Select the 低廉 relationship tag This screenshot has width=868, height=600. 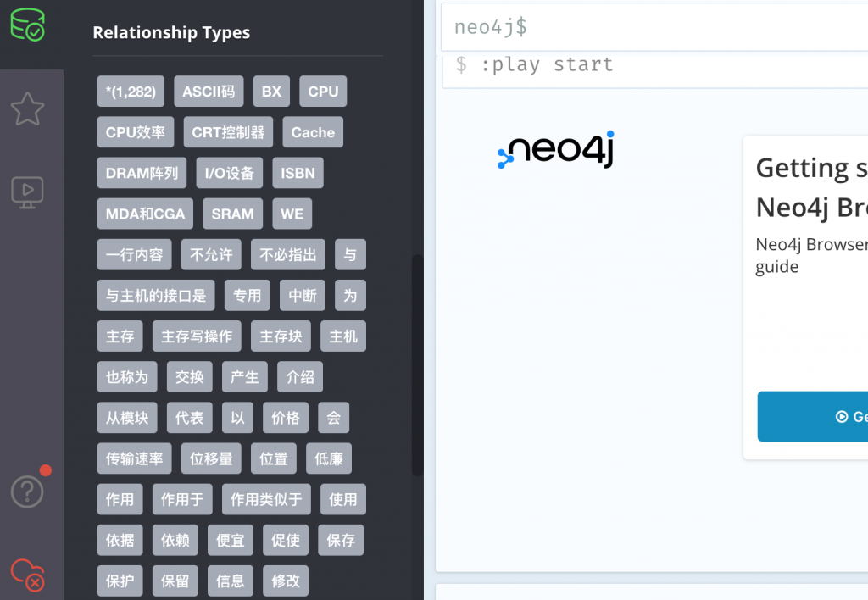coord(329,458)
